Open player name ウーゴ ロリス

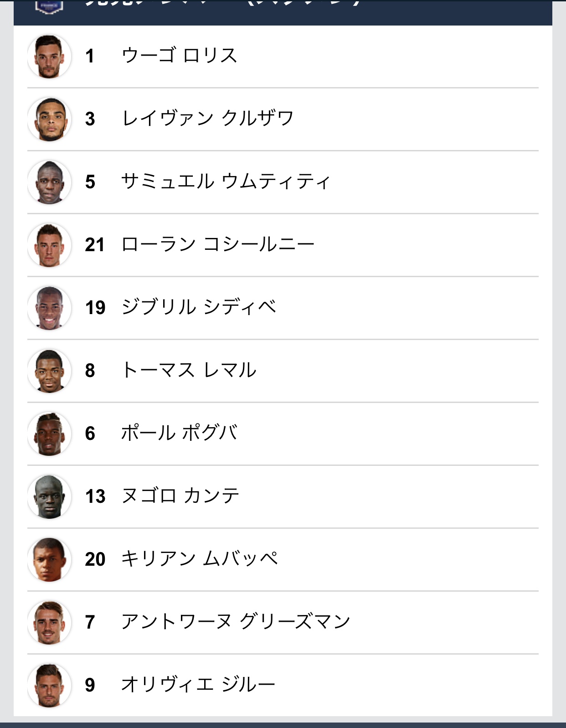[179, 56]
